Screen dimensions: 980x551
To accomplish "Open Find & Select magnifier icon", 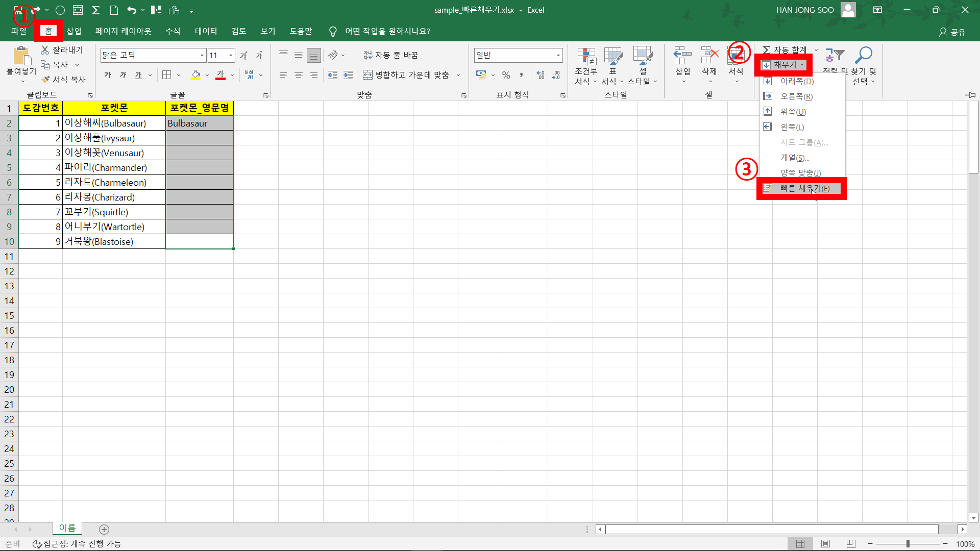I will 864,55.
